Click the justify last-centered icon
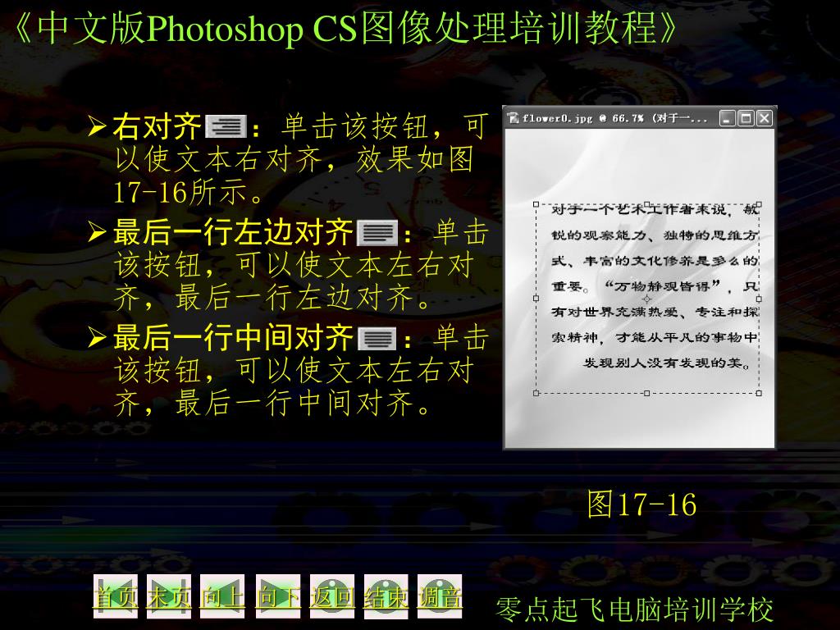 coord(377,339)
